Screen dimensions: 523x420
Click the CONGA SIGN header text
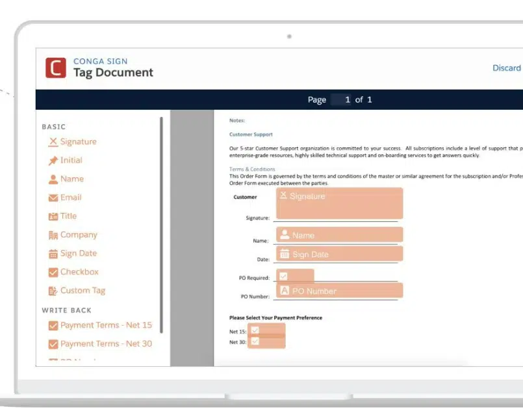coord(101,61)
